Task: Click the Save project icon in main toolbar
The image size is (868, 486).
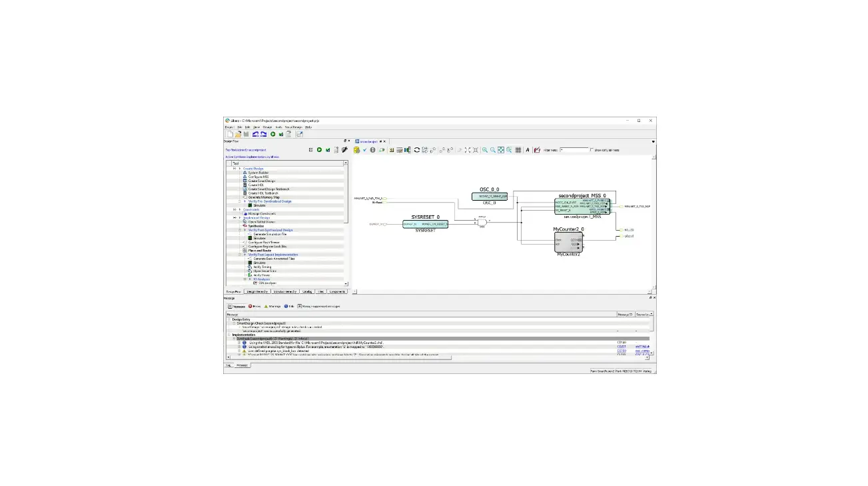Action: click(246, 134)
